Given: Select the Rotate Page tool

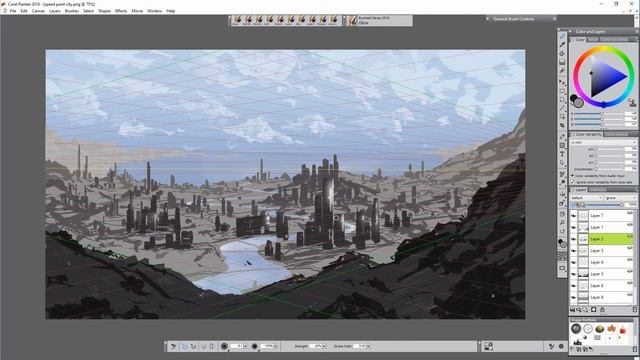Looking at the screenshot, I should (x=562, y=231).
